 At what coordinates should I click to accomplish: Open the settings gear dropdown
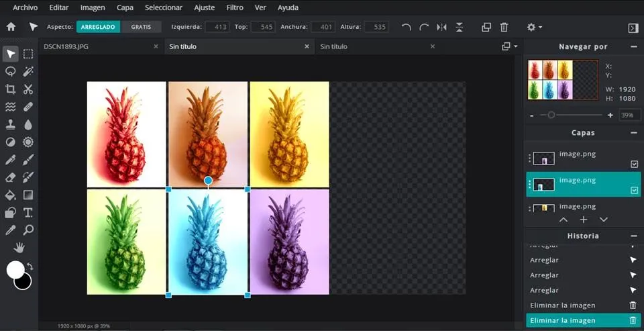coord(534,28)
